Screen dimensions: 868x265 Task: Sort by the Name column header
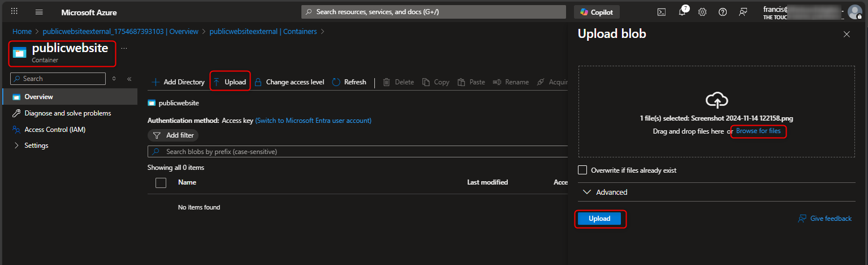point(187,182)
